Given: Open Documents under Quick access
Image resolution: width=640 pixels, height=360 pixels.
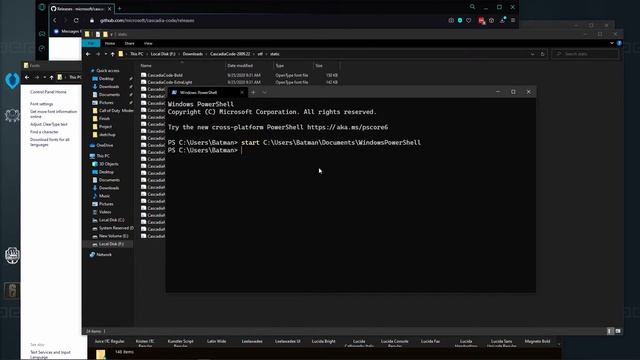Looking at the screenshot, I should click(x=109, y=94).
